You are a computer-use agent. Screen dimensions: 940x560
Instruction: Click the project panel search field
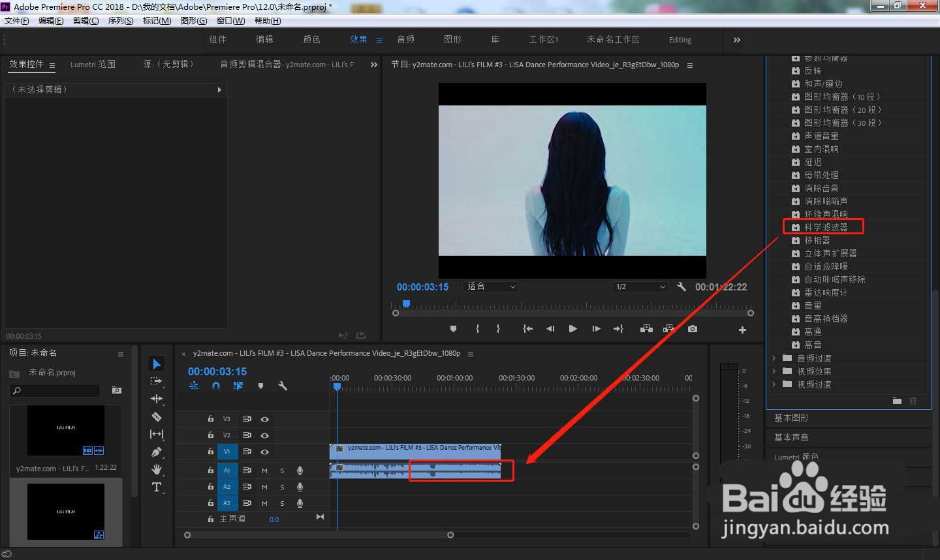tap(55, 390)
